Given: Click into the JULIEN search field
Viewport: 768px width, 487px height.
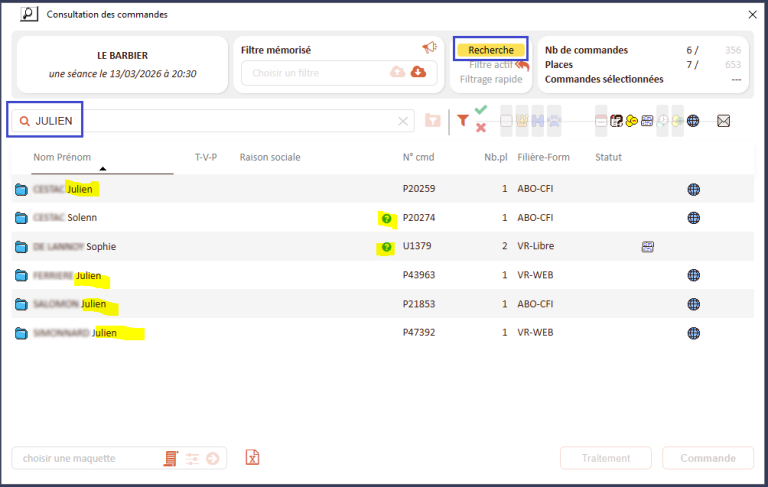Looking at the screenshot, I should click(x=213, y=121).
